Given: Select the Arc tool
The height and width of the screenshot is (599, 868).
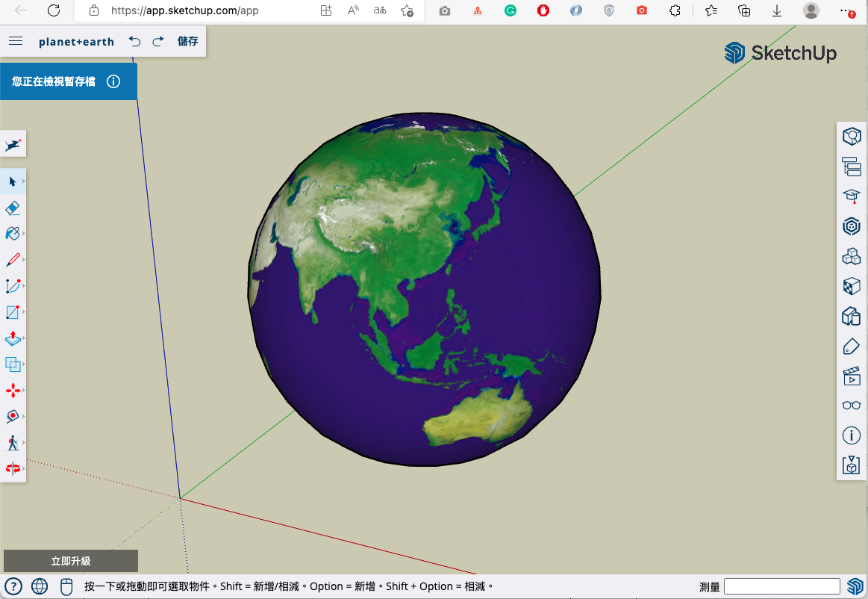Looking at the screenshot, I should tap(12, 286).
